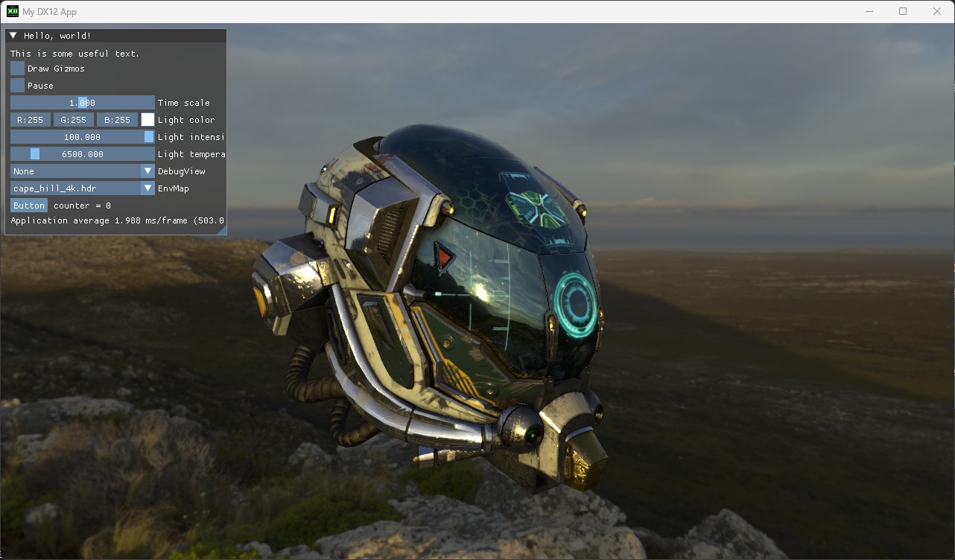Click the Light intensity slider

point(82,137)
